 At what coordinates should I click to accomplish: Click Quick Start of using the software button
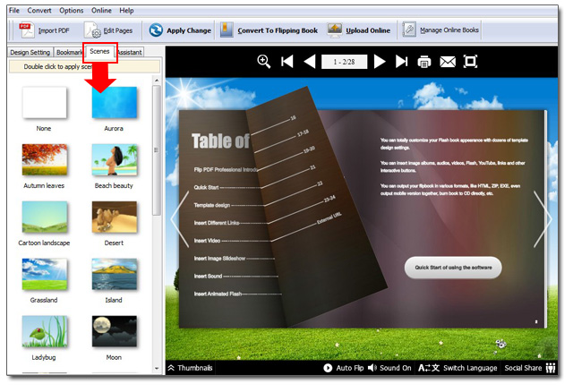453,268
